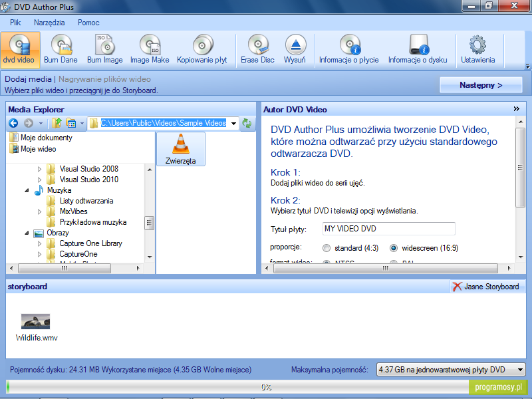Open the Media Explorer view options icon

coord(71,123)
